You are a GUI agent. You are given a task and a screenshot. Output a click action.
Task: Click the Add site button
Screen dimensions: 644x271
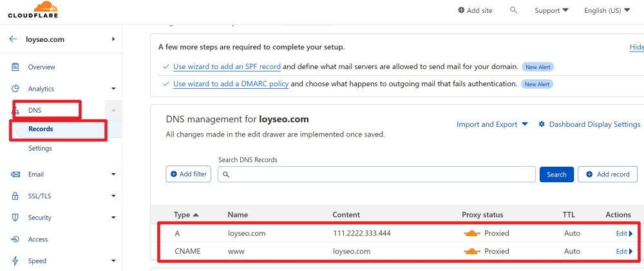(x=475, y=11)
